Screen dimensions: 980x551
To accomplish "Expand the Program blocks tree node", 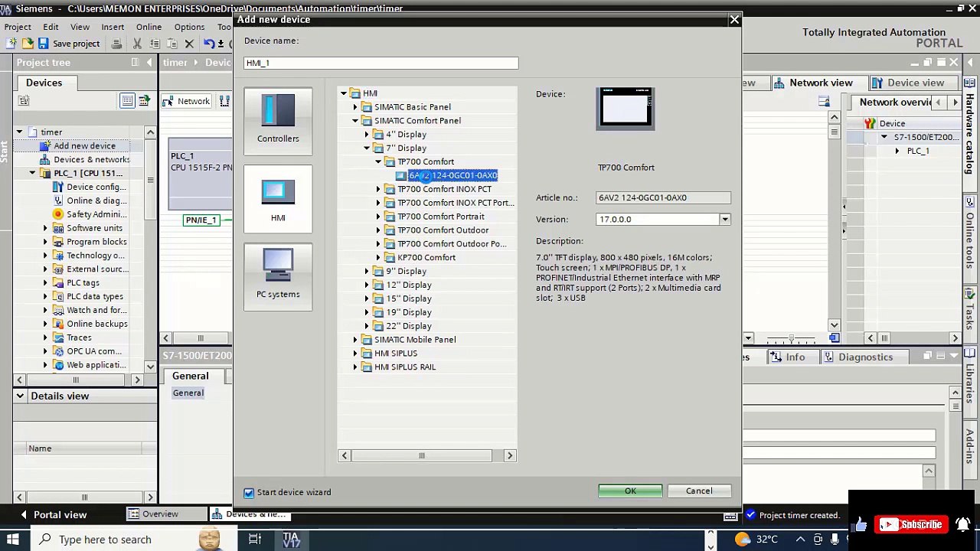I will pyautogui.click(x=45, y=242).
